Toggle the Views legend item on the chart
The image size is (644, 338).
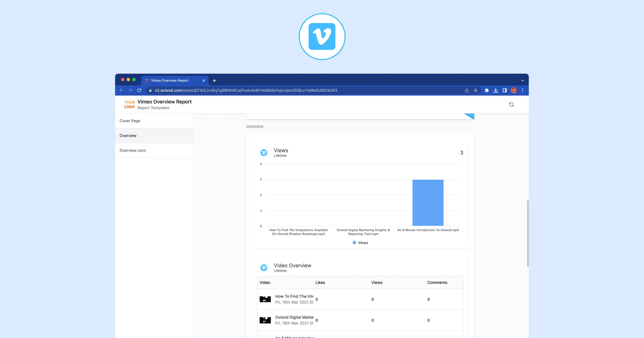pos(360,243)
